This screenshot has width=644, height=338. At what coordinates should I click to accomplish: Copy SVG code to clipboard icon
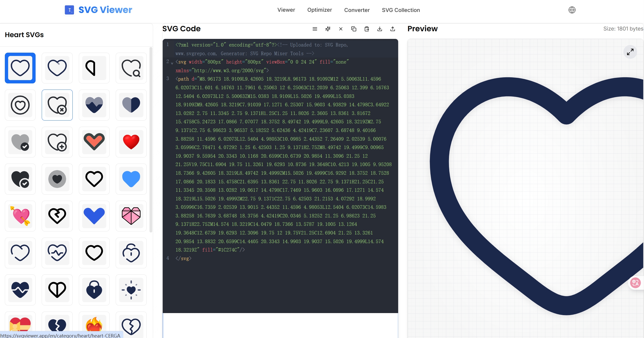[x=354, y=29]
